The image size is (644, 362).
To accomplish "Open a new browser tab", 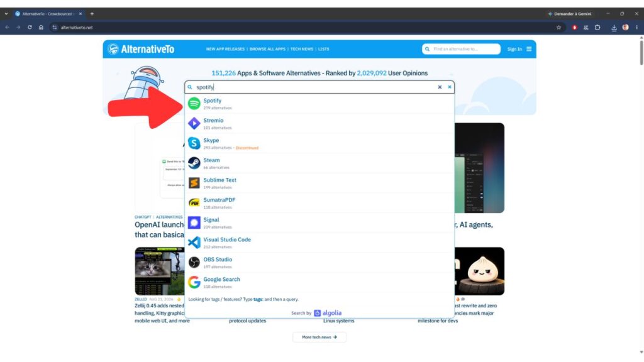I will pos(92,14).
